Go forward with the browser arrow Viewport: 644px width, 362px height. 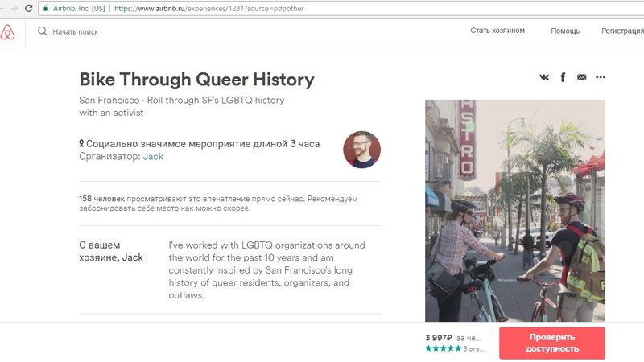coord(14,8)
